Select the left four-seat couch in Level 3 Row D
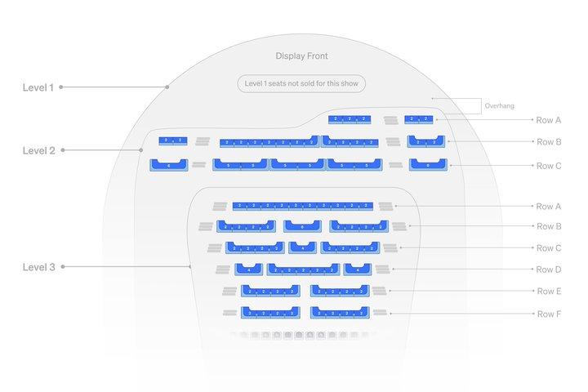This screenshot has width=588, height=392. (x=248, y=269)
